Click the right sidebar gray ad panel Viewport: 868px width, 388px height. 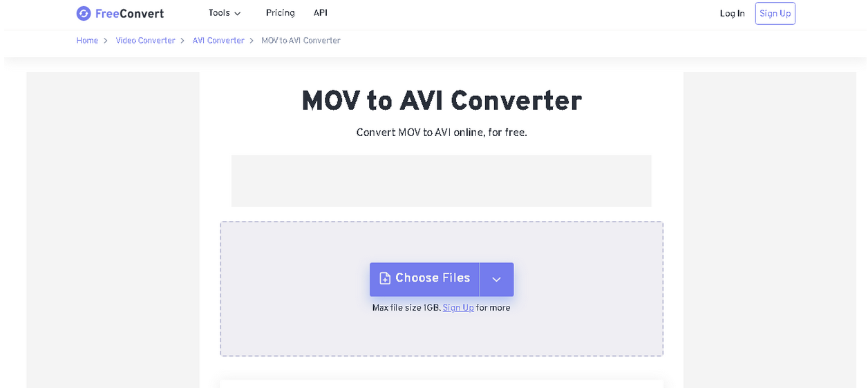pyautogui.click(x=769, y=228)
